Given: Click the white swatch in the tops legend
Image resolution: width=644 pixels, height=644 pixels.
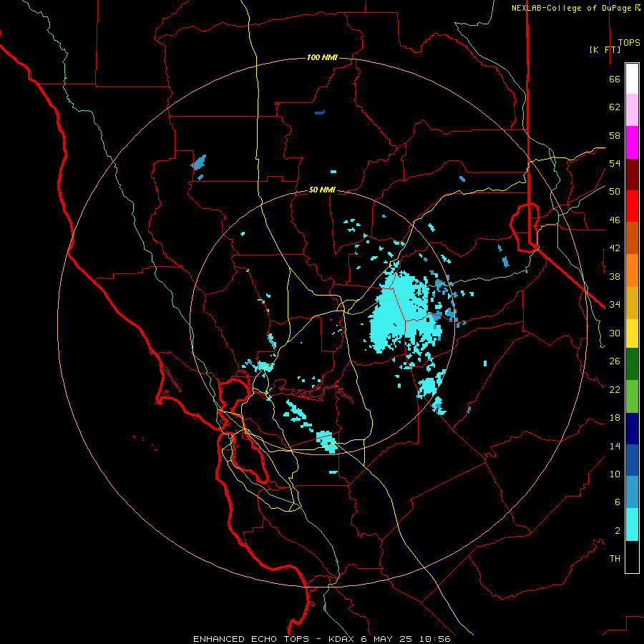Looking at the screenshot, I should [632, 79].
